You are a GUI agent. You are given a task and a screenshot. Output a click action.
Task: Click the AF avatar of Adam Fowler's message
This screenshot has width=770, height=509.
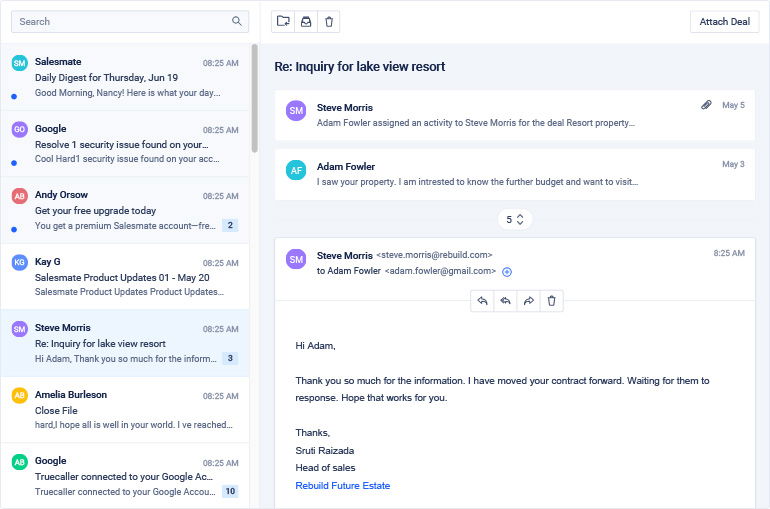[x=296, y=170]
